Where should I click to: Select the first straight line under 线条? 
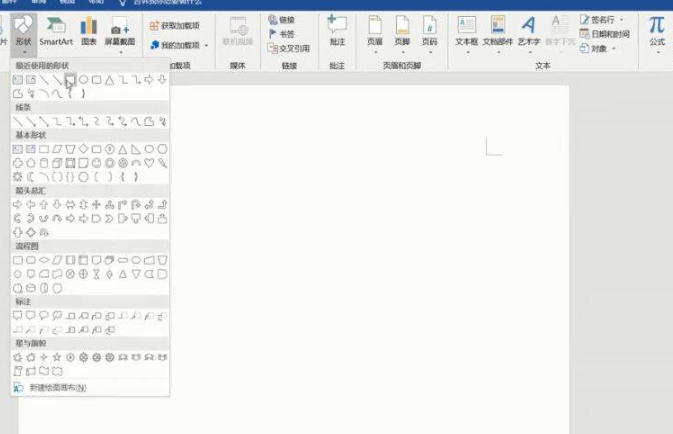pyautogui.click(x=18, y=122)
